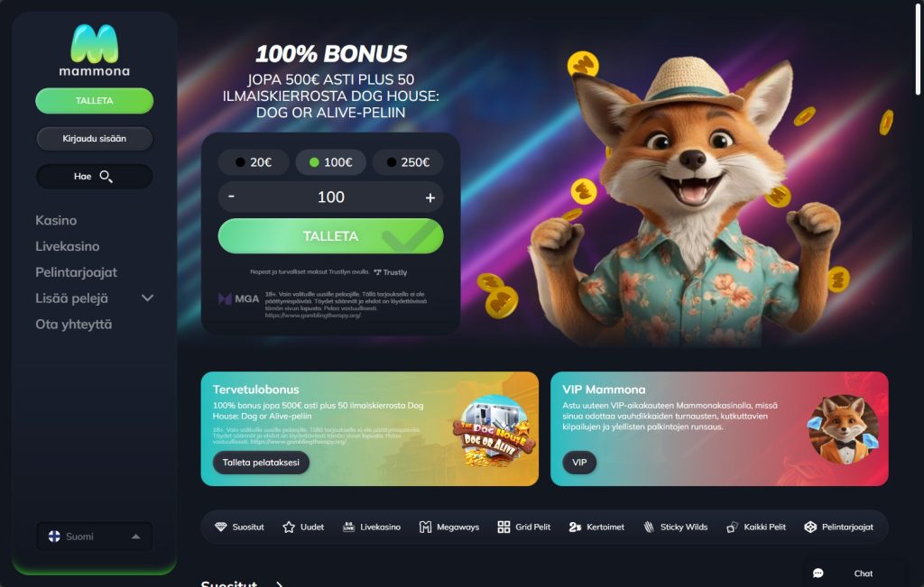The image size is (924, 587).
Task: Click the Mammona logo
Action: (x=94, y=50)
